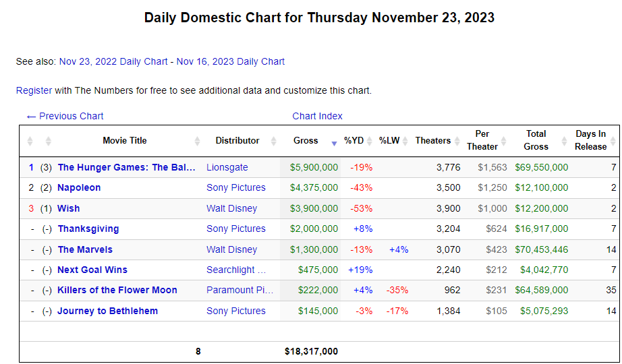Open Nov 23, 2022 Daily Chart link
Viewport: 622px width, 364px height.
113,61
